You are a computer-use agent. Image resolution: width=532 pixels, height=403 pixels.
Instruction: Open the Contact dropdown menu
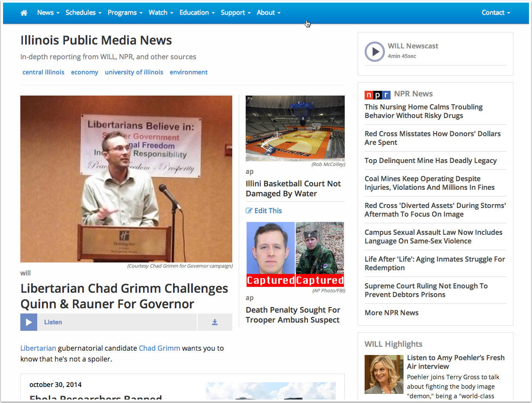pos(496,13)
